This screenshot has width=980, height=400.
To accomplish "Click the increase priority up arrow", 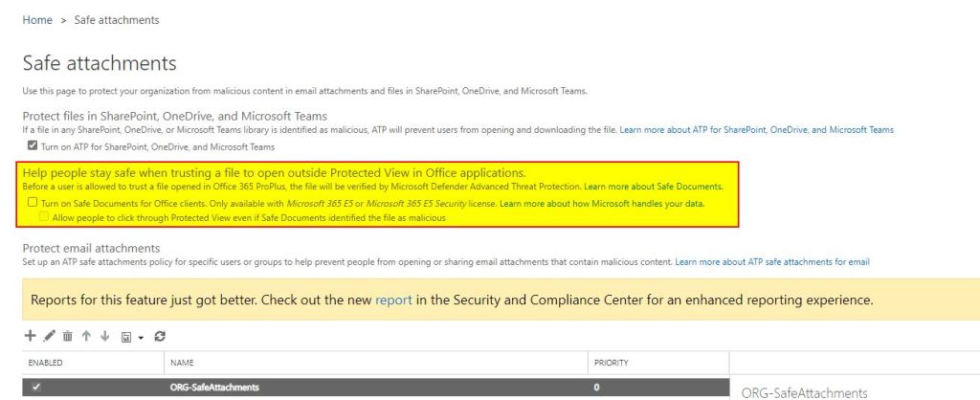I will tap(86, 336).
